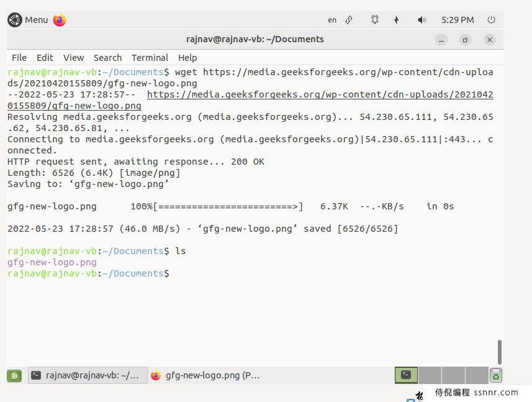Switch to the fourth workspace in switcher
Viewport: 532px width, 402px height.
[x=477, y=375]
